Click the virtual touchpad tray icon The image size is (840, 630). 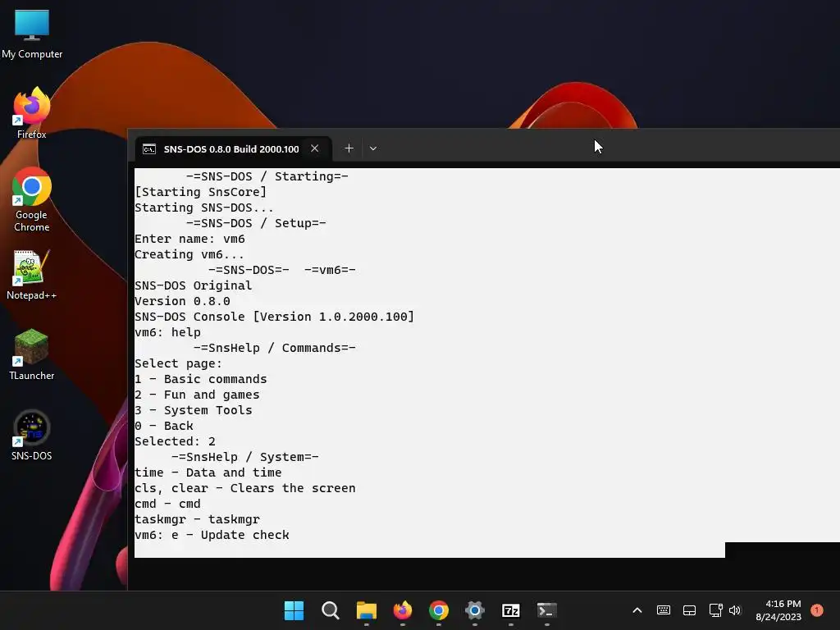[x=689, y=610]
